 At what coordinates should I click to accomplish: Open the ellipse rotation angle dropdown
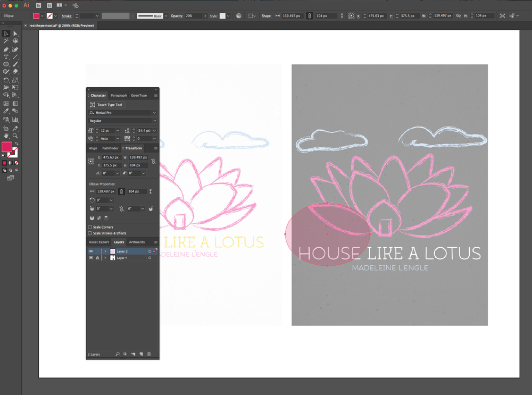111,200
